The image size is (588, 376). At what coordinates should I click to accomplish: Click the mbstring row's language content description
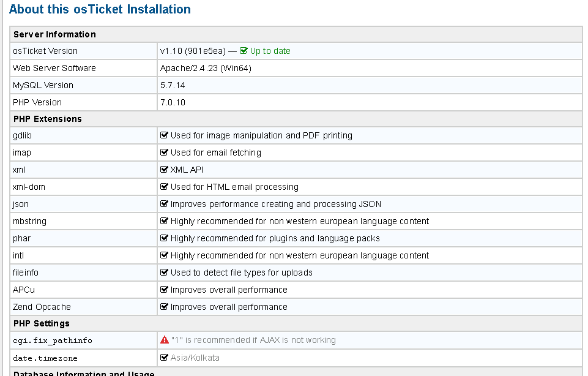[x=300, y=222]
